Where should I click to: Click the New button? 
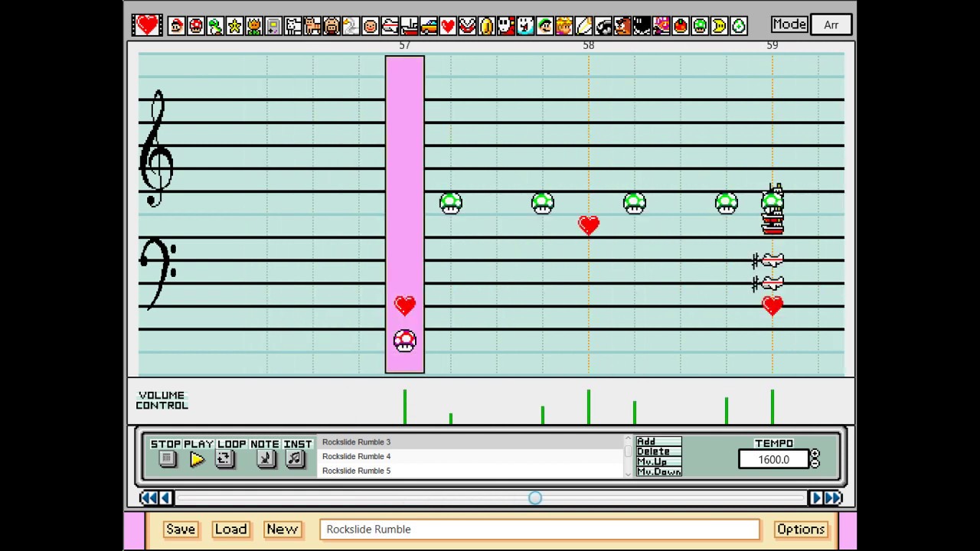coord(282,529)
